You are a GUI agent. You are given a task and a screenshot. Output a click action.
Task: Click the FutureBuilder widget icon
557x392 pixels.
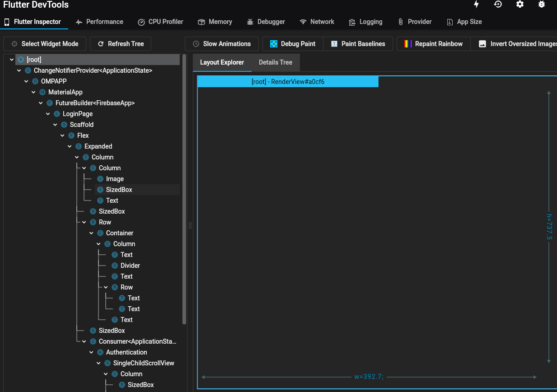pyautogui.click(x=50, y=103)
